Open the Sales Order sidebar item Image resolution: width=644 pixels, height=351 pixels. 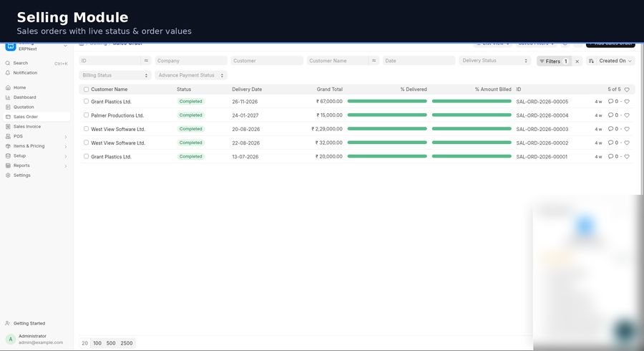[x=36, y=117]
